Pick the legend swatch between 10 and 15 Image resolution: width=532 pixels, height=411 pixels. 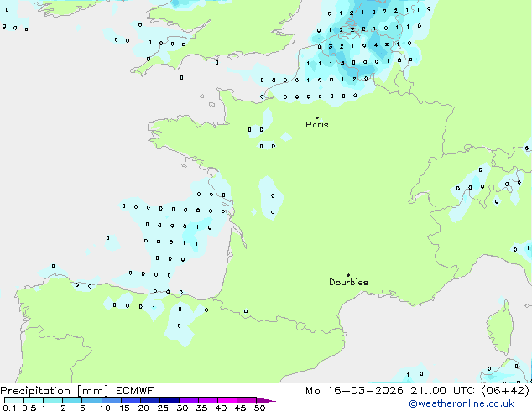111,400
